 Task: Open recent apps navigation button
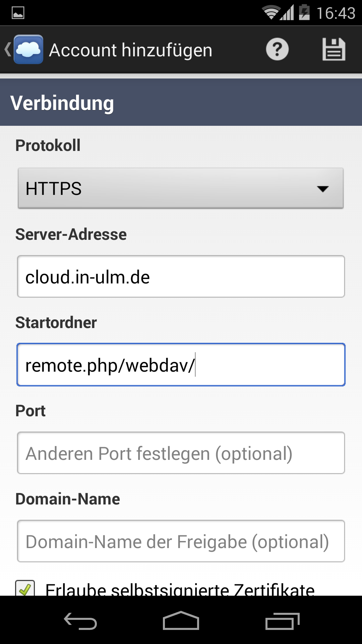[x=282, y=621]
